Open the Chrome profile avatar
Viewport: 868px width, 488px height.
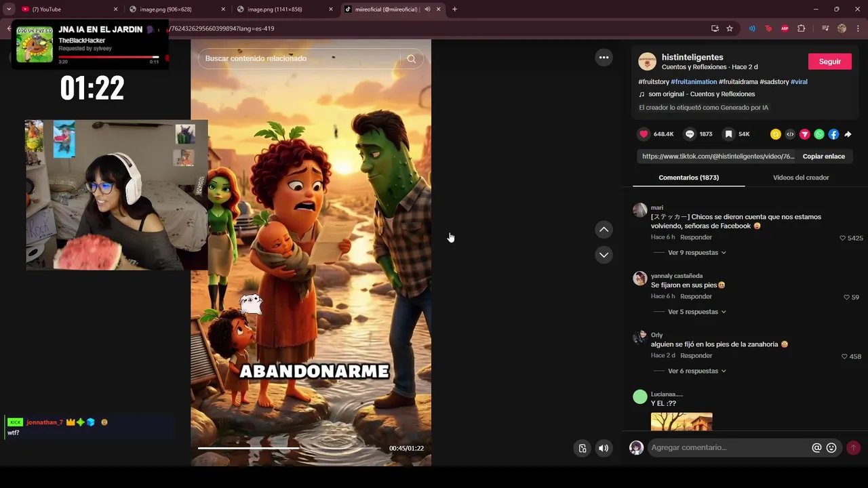point(842,28)
